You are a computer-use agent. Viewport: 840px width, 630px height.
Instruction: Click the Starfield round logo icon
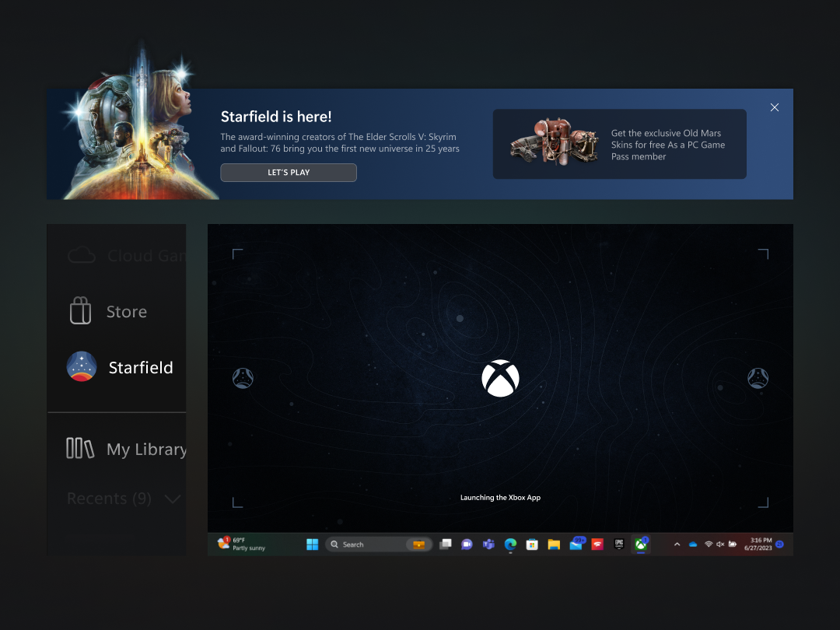tap(82, 366)
